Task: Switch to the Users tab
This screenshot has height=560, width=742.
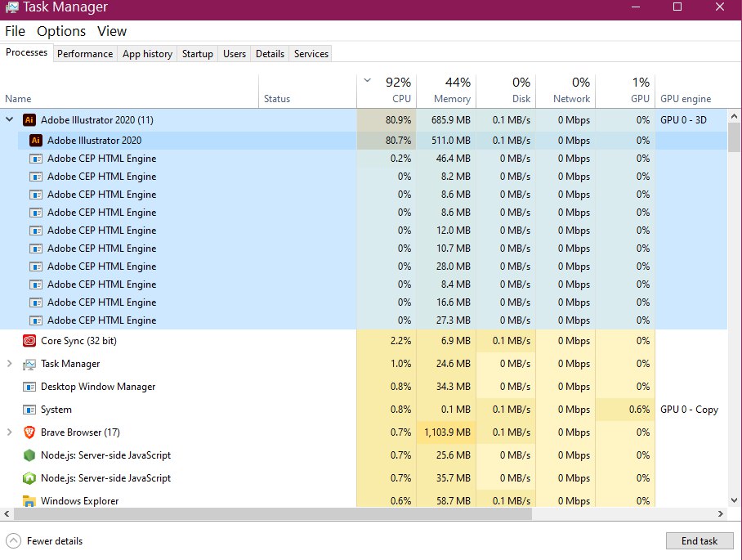Action: tap(235, 53)
